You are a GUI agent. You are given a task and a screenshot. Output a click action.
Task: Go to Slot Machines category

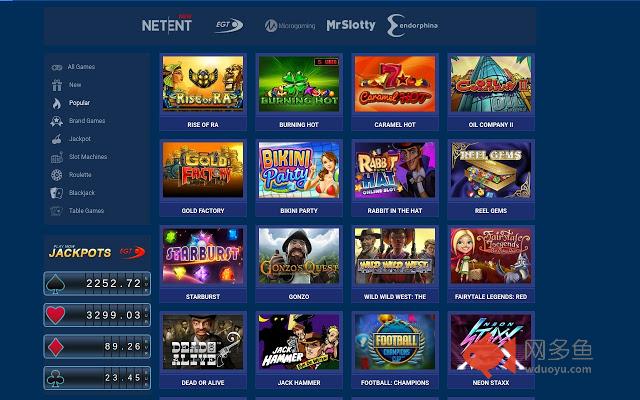click(x=88, y=156)
